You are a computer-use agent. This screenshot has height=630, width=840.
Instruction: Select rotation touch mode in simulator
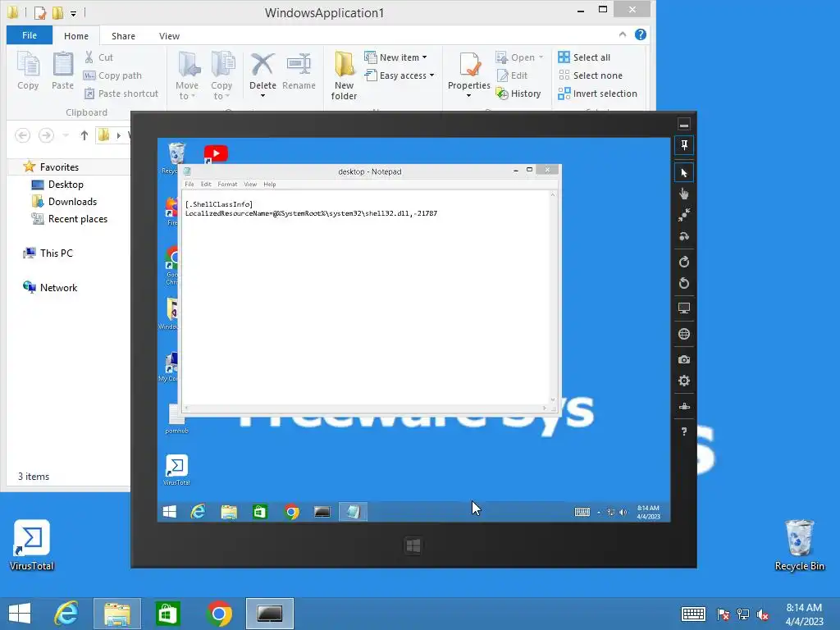pyautogui.click(x=684, y=236)
